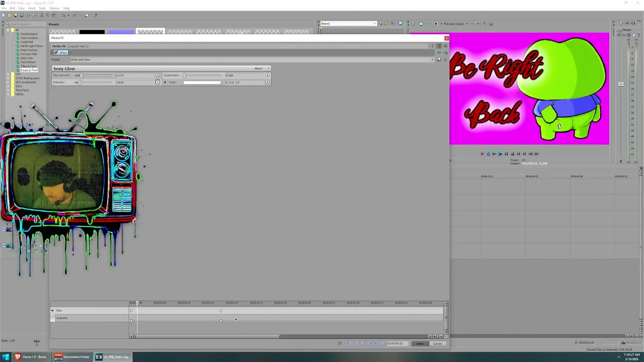644x362 pixels.
Task: Toggle Sync Cursor in keyframe controls
Action: pos(339,343)
